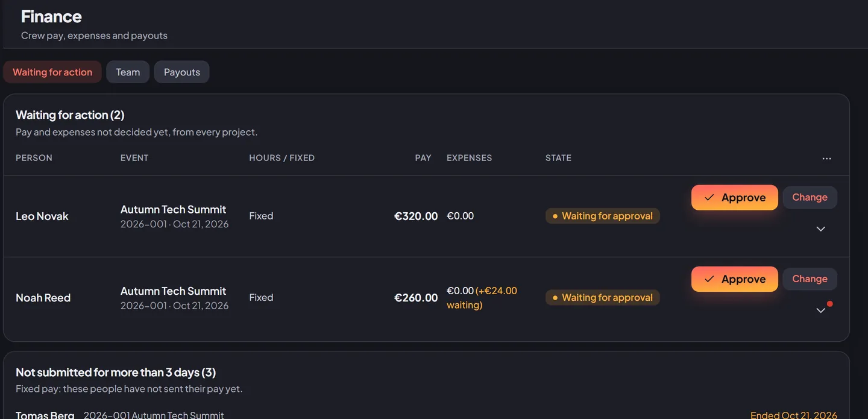Click the EVENT column header
The image size is (868, 419).
point(134,158)
